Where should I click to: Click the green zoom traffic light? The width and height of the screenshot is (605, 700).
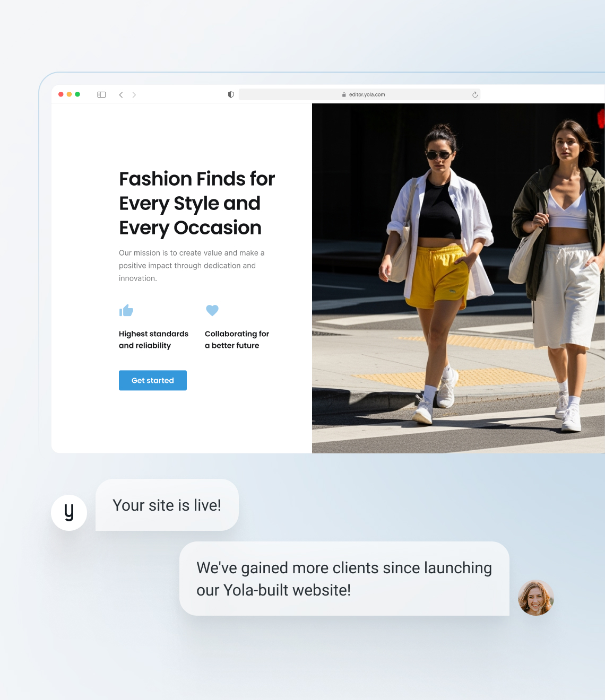(77, 94)
